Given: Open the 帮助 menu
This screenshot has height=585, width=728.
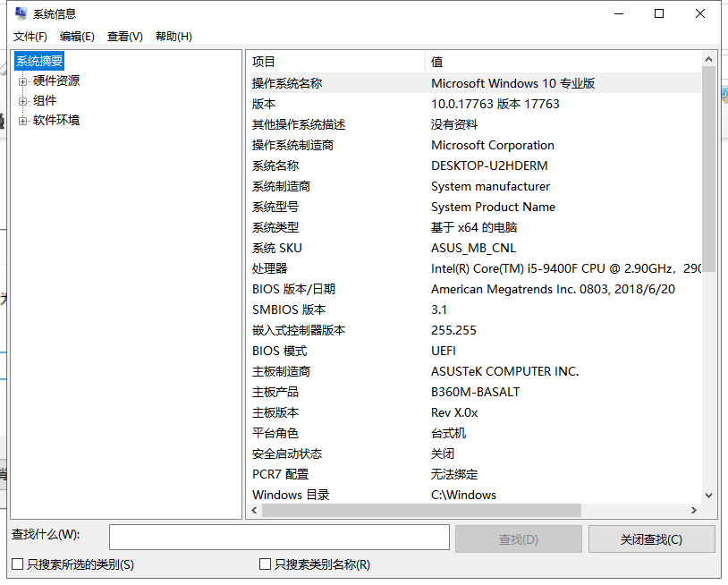Looking at the screenshot, I should click(x=172, y=37).
